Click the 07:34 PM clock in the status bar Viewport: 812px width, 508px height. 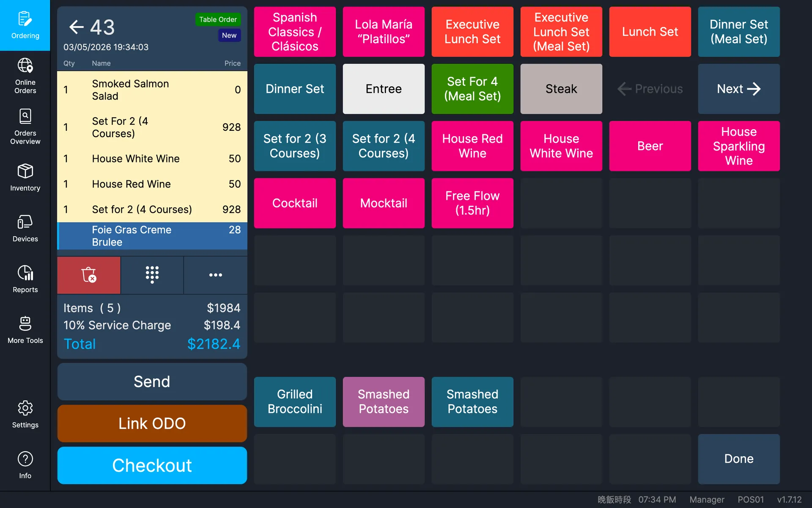[657, 500]
